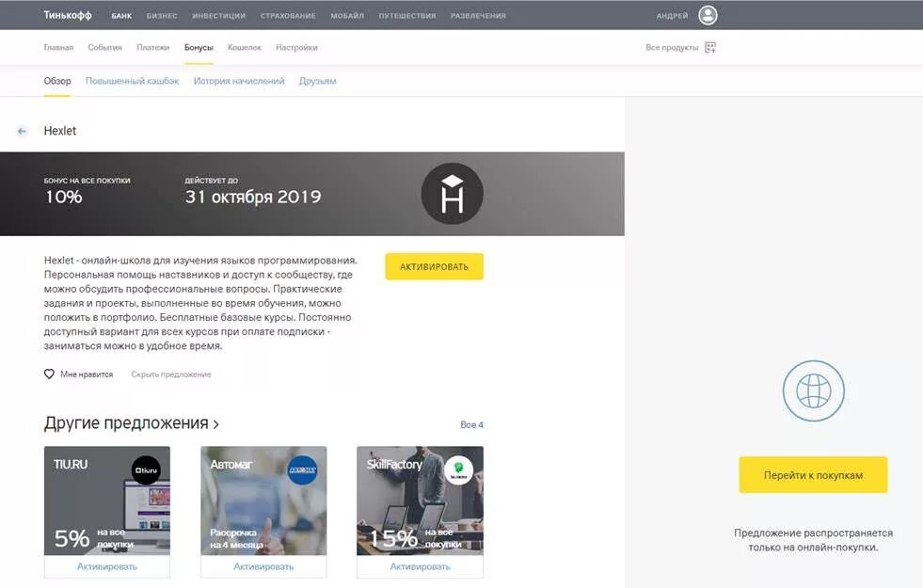Viewport: 923px width, 588px height.
Task: Click the Все продукты grid icon
Action: click(x=710, y=48)
